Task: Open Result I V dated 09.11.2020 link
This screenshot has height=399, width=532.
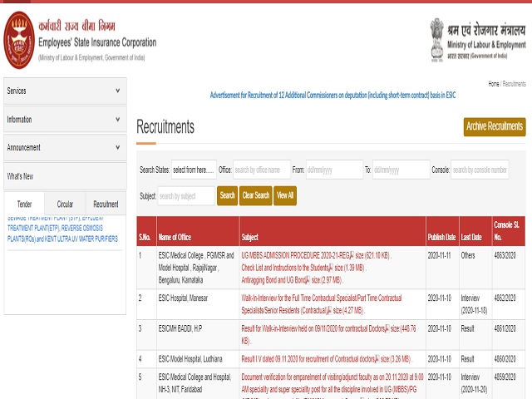Action: [308, 359]
